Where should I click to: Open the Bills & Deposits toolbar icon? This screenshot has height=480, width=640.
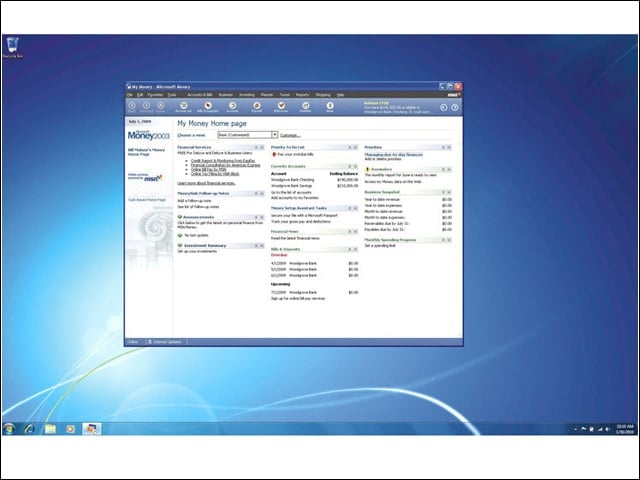pyautogui.click(x=208, y=107)
